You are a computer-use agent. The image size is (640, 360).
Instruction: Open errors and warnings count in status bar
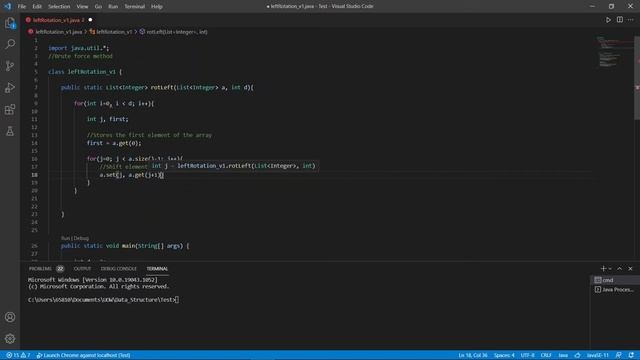tap(18, 355)
